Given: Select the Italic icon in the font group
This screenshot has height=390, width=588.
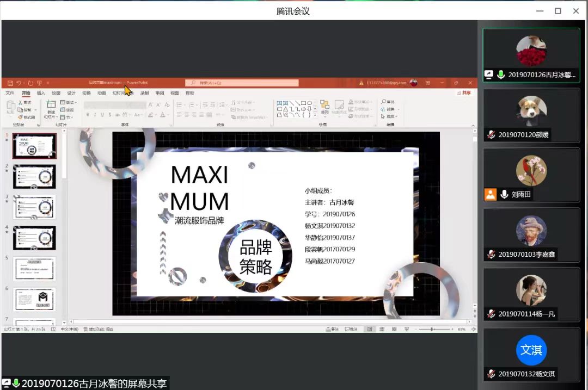Looking at the screenshot, I should tap(95, 114).
